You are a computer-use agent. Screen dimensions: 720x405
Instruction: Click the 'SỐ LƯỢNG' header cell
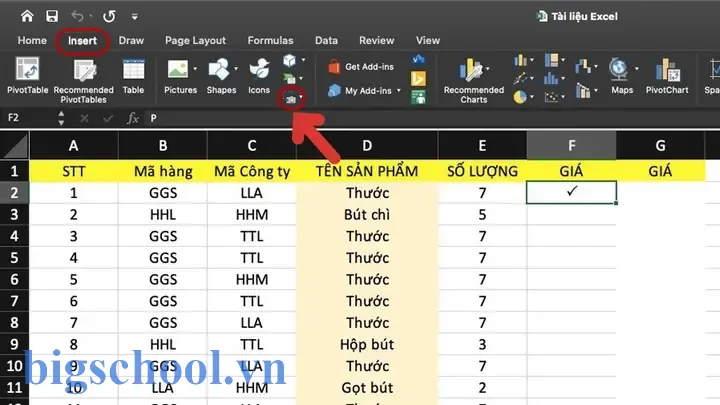[482, 171]
